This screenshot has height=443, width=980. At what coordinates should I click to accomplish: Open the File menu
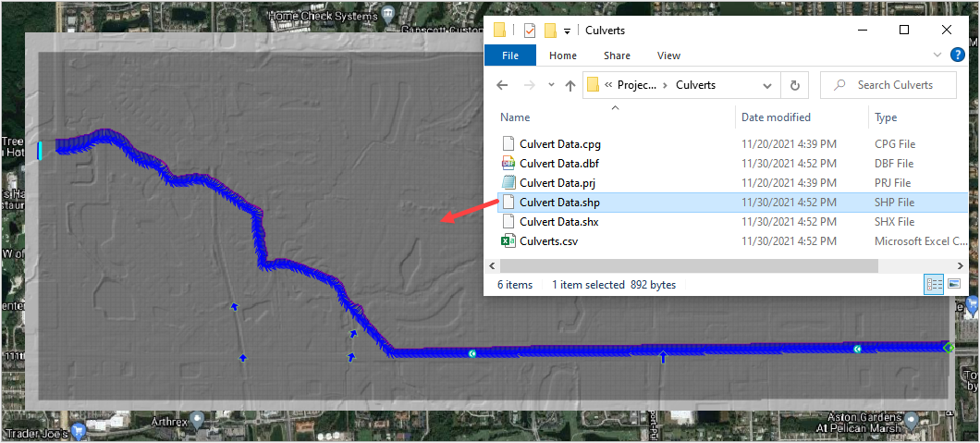(510, 55)
